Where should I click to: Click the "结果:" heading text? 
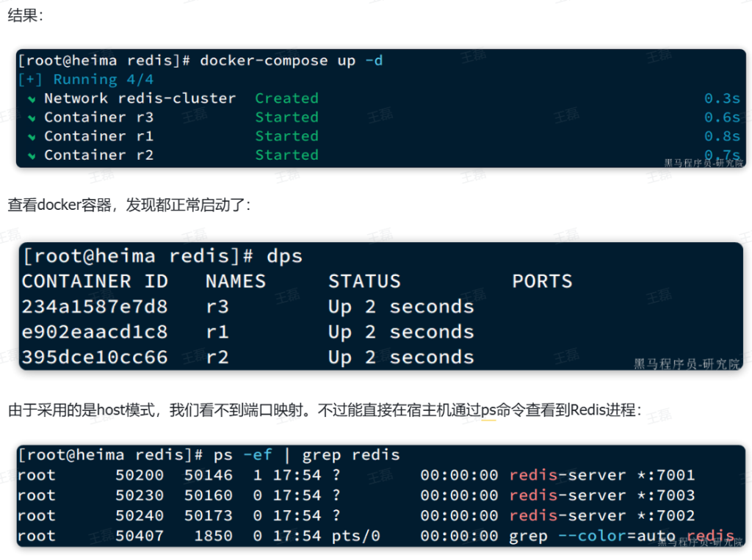point(25,16)
